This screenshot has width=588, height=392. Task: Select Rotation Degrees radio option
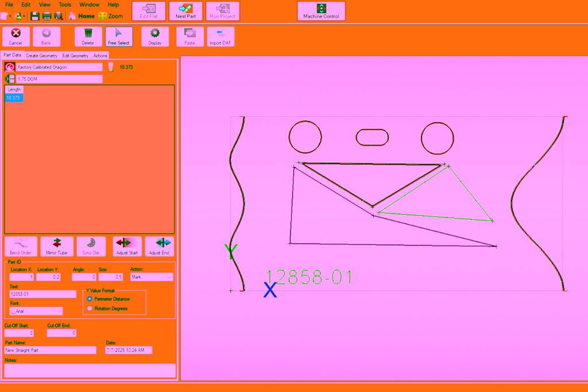[x=90, y=308]
